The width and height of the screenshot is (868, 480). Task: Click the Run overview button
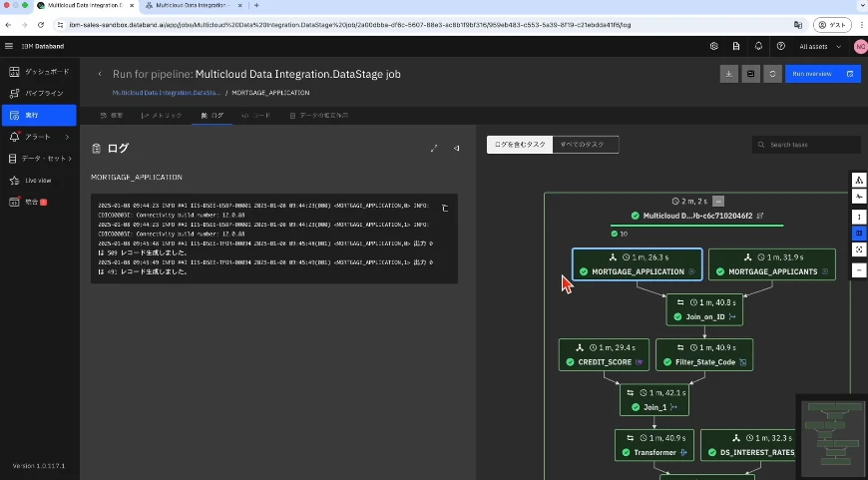pyautogui.click(x=823, y=74)
